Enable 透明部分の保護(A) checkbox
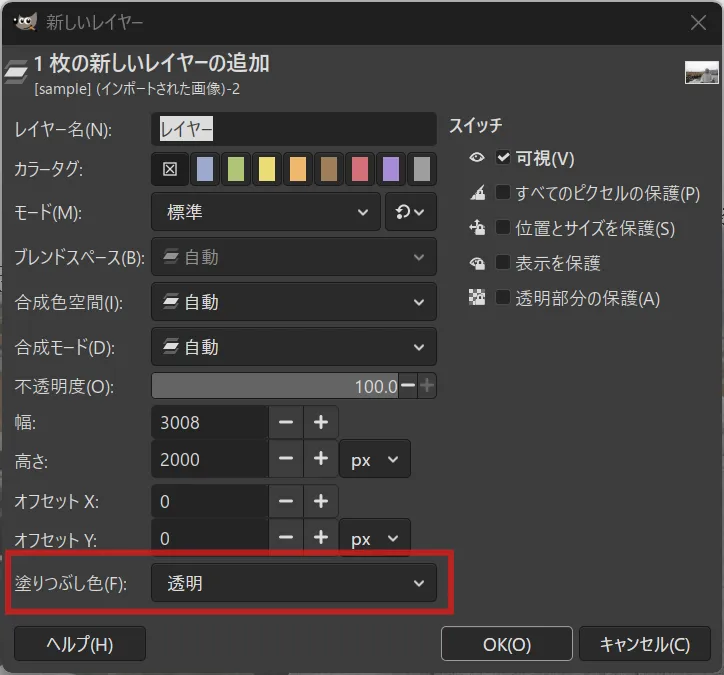 coord(503,297)
